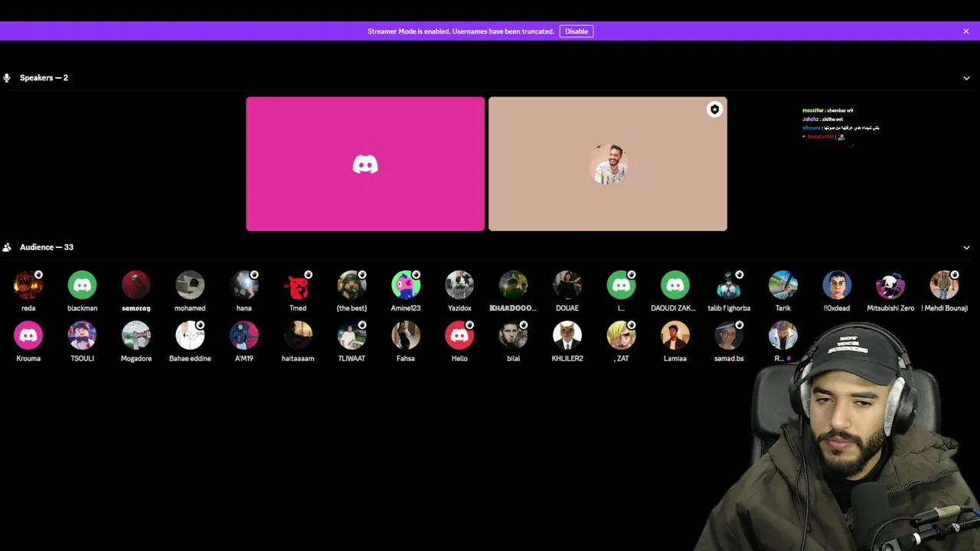Open Fahsa's audience avatar

[x=406, y=336]
